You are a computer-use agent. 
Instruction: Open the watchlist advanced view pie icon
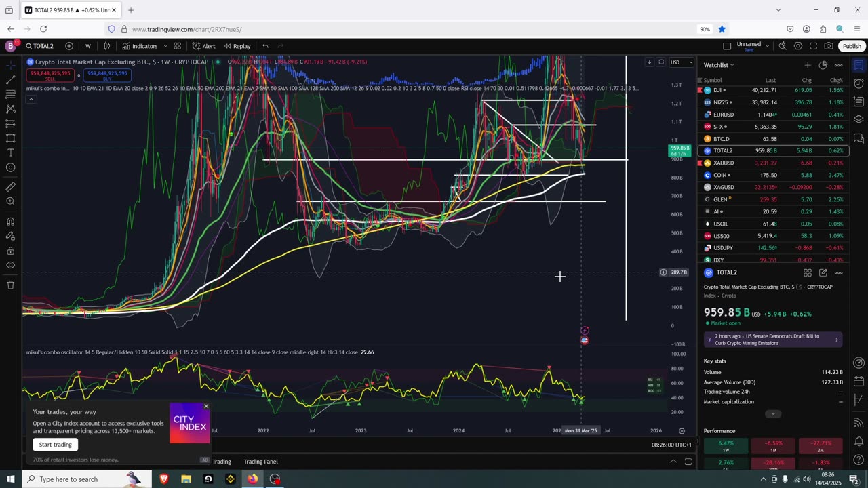(823, 65)
